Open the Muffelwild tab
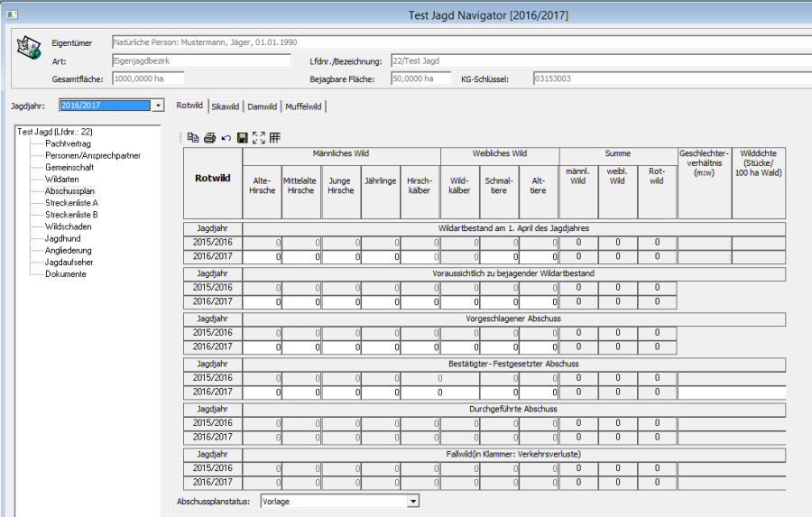 coord(303,106)
